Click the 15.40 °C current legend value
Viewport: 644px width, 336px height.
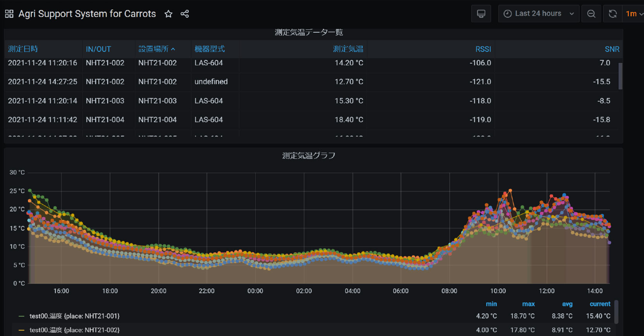(x=598, y=316)
